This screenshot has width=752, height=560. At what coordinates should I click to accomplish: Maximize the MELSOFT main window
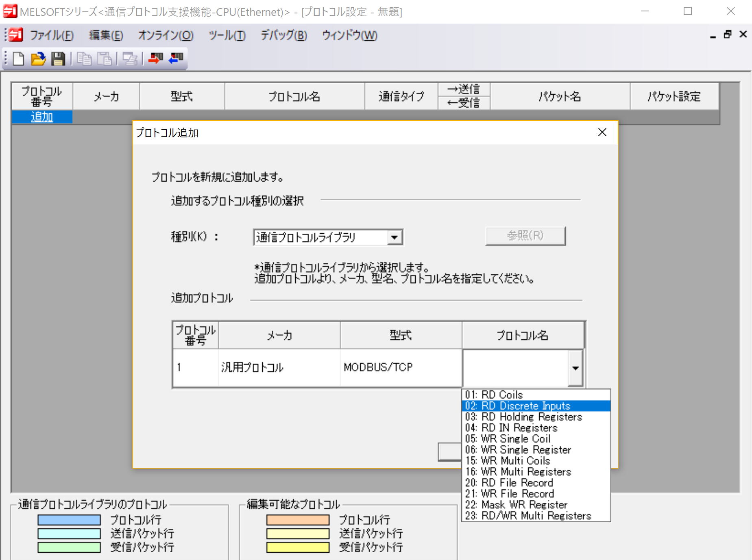688,11
